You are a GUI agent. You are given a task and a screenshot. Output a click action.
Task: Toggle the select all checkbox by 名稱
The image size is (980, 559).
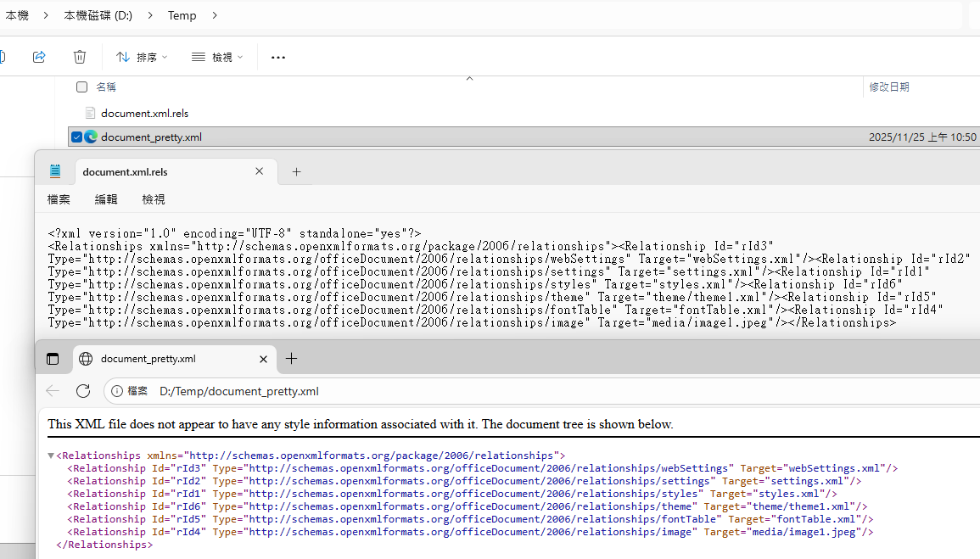(81, 87)
